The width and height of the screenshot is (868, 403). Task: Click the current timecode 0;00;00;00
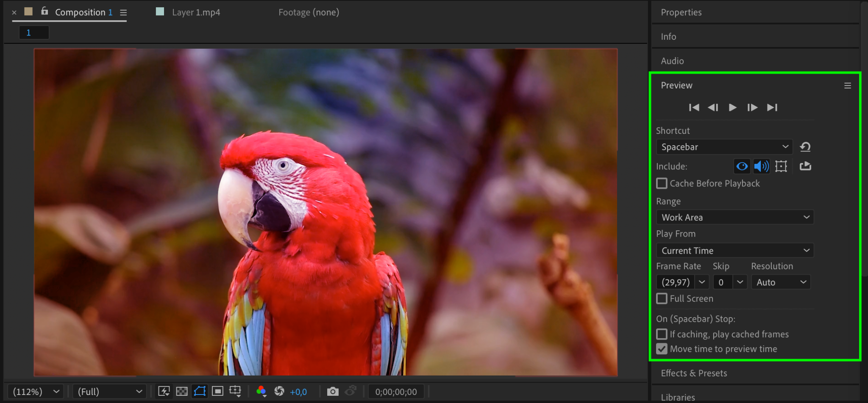396,392
